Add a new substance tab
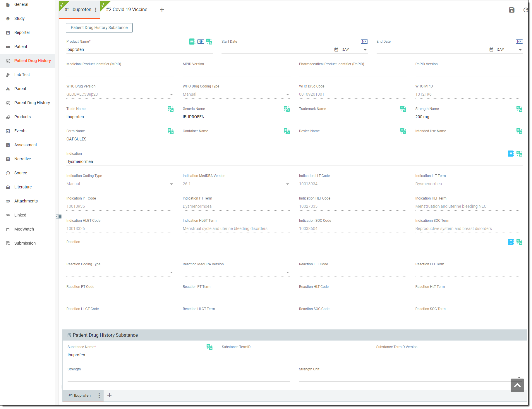Screen dimensions: 532x409 (x=109, y=396)
